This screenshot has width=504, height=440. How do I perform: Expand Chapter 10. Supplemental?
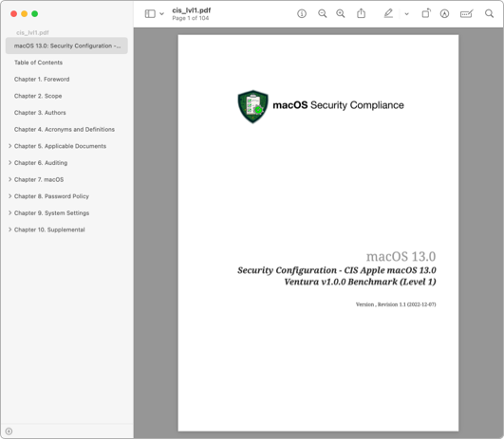tap(9, 229)
